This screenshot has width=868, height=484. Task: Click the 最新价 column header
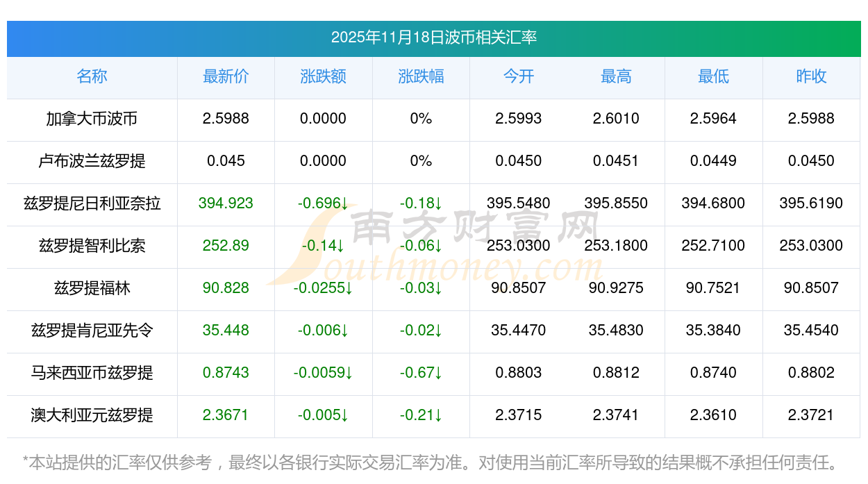pyautogui.click(x=226, y=76)
